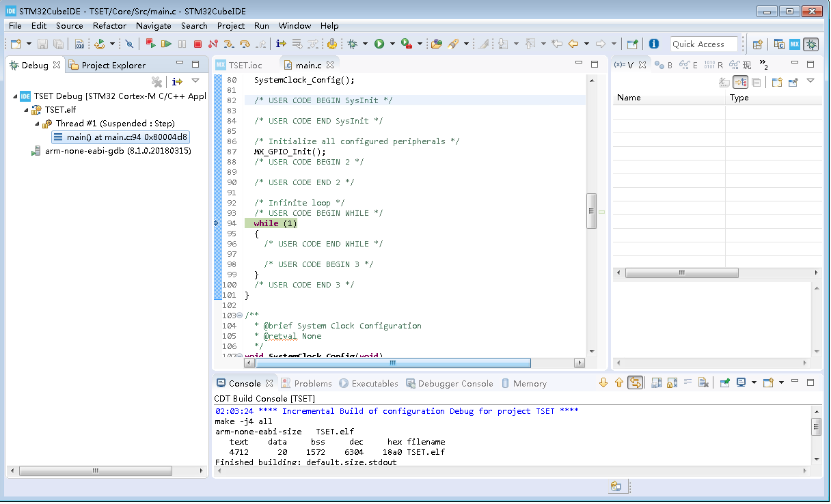
Task: Click Terminate and Relaunch icon
Action: pyautogui.click(x=150, y=44)
